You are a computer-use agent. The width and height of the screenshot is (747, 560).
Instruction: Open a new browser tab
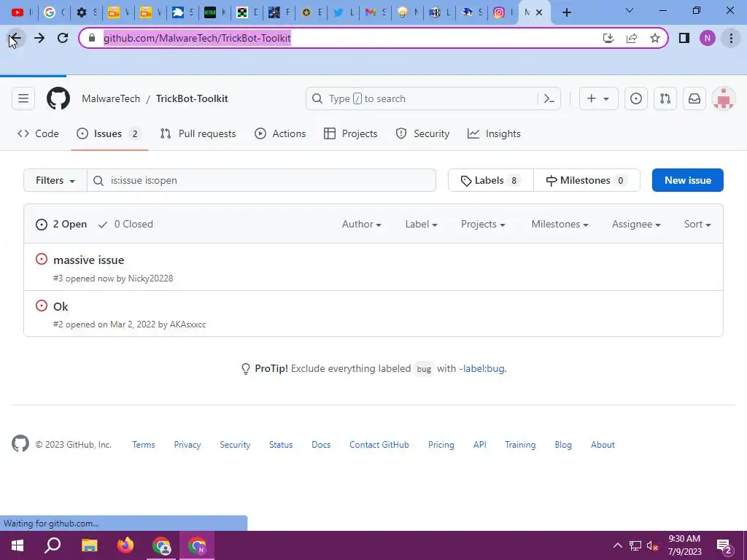[566, 13]
